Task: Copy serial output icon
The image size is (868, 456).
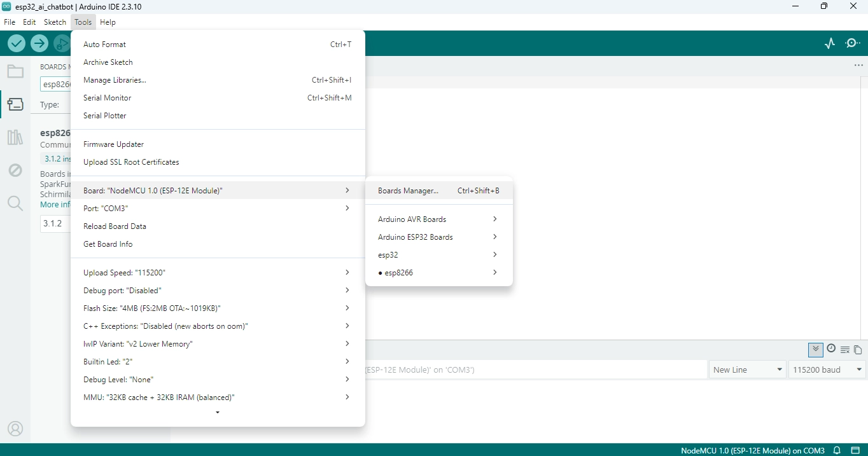Action: pyautogui.click(x=858, y=350)
